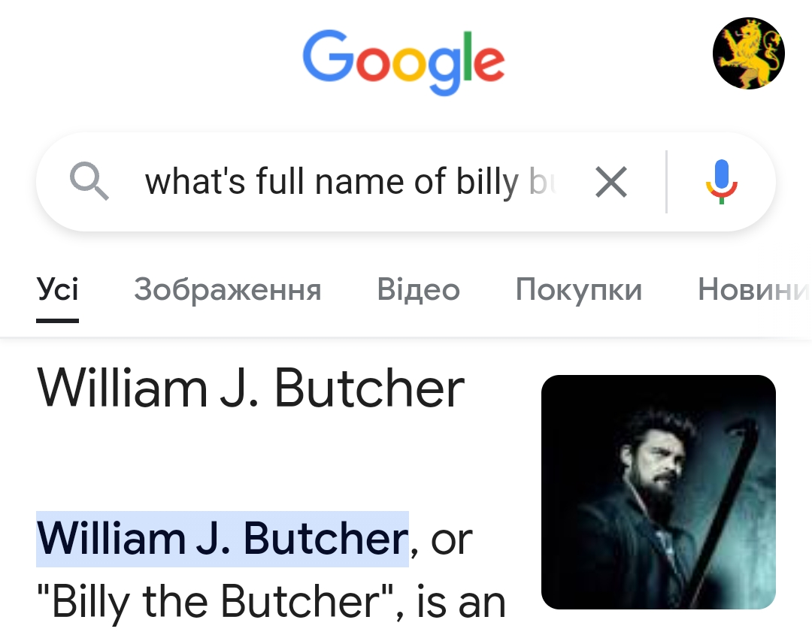Click into the search query text field

(331, 182)
